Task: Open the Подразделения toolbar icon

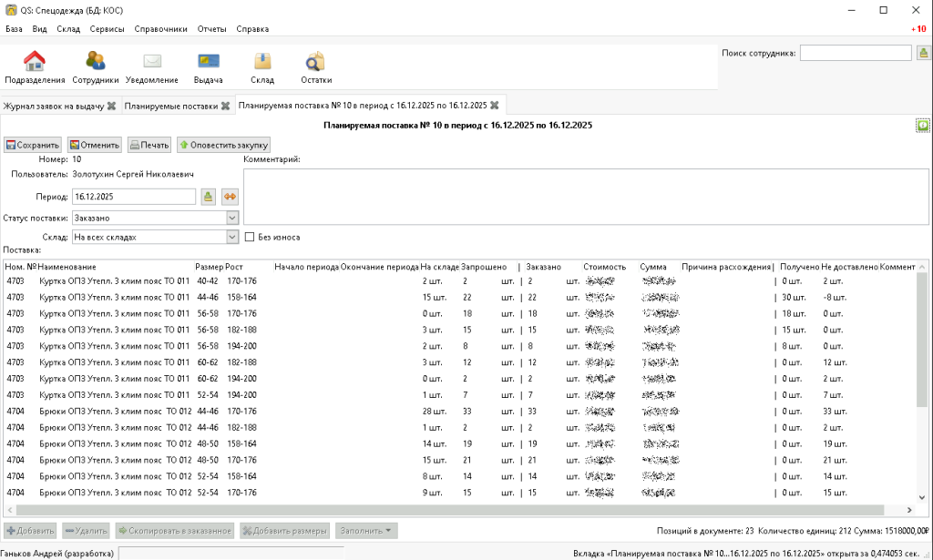Action: pos(35,67)
